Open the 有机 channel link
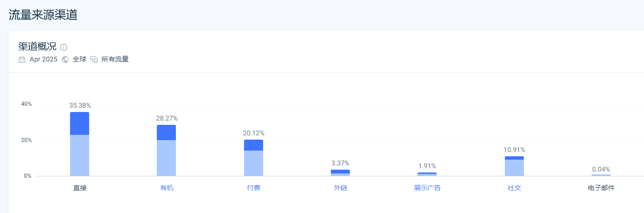Screen dimensions: 644x213 (x=167, y=188)
